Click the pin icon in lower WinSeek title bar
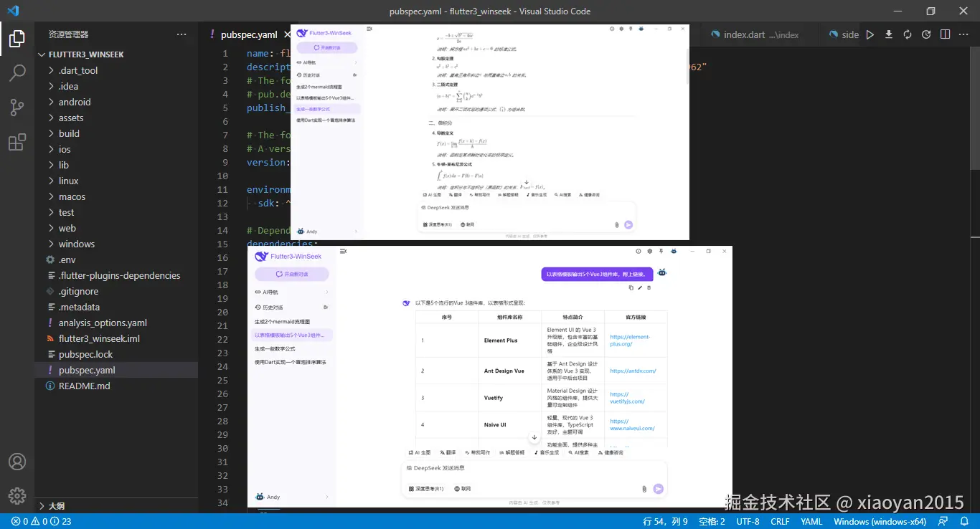 pos(661,252)
